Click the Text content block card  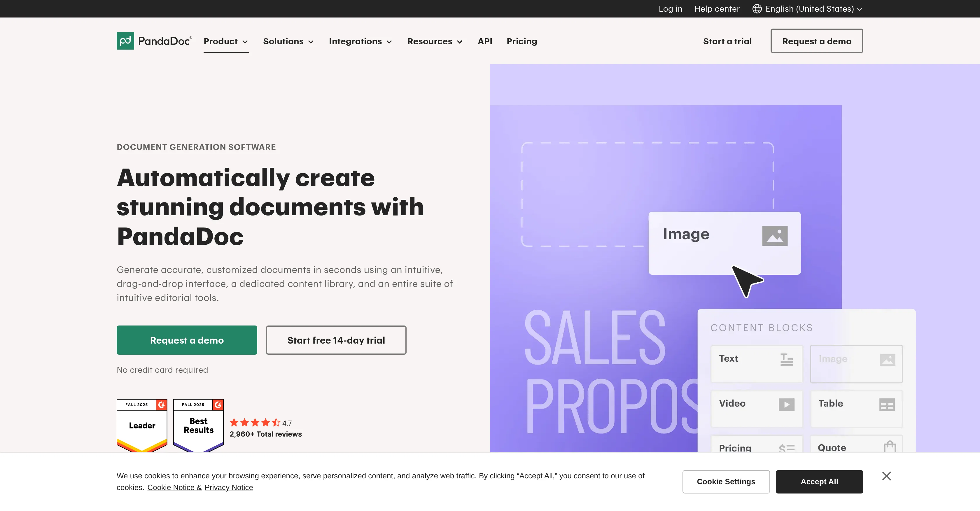(x=756, y=363)
